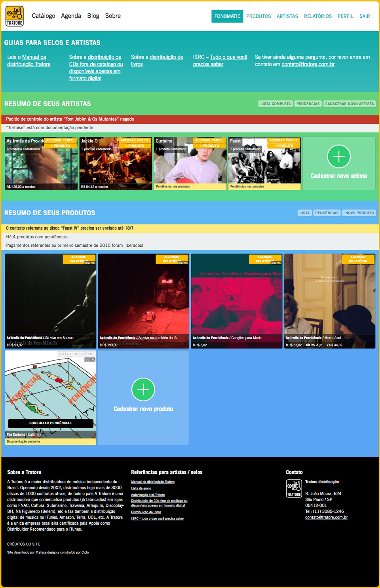Open the distribuição de livros guide link

point(157,61)
